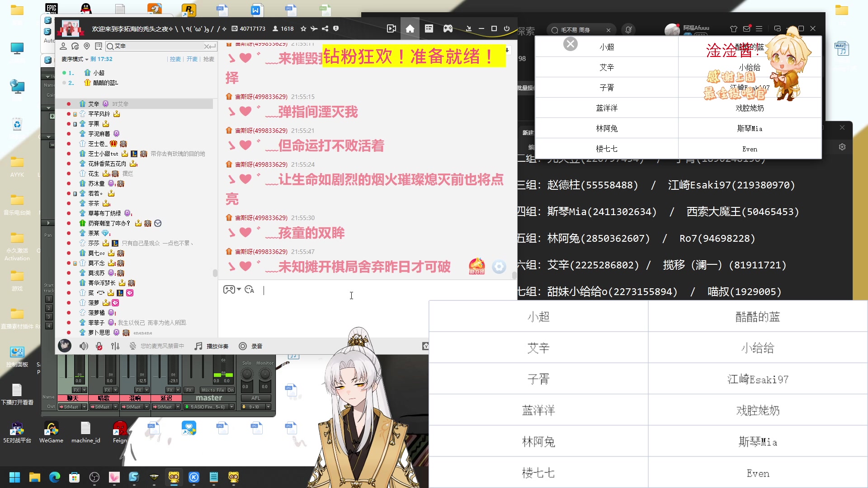Select user 芝士小甜tut in the user list
Image resolution: width=868 pixels, height=488 pixels.
pos(103,154)
